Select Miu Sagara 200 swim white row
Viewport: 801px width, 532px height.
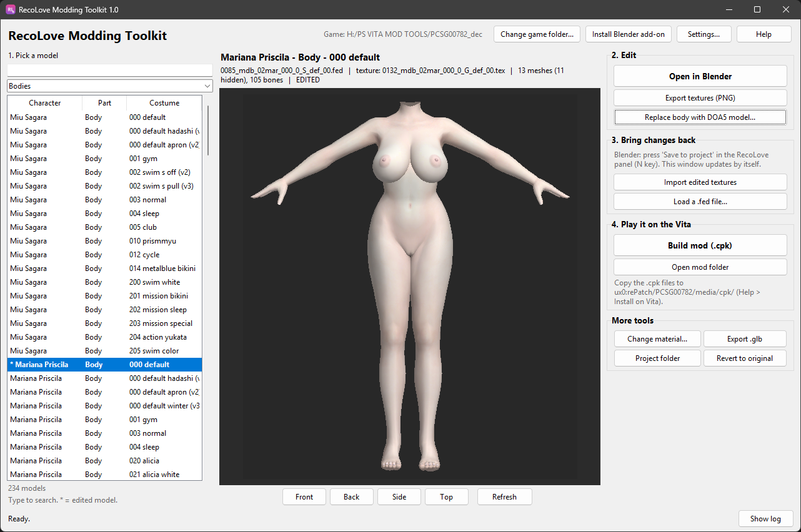[x=105, y=282]
